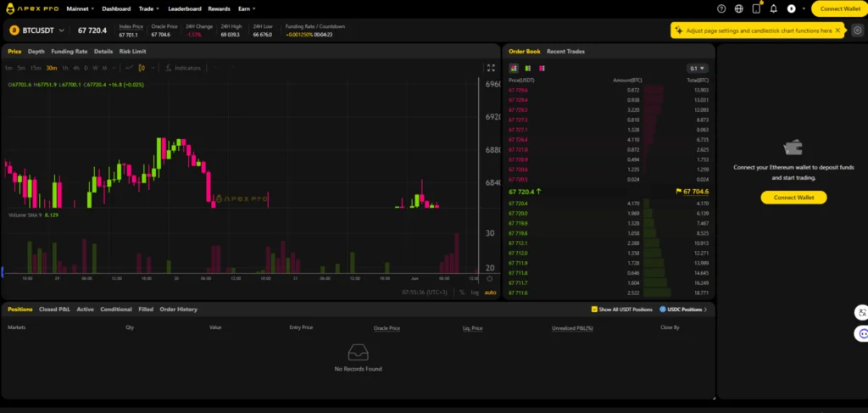The image size is (868, 413).
Task: Click ask price row 67 729.6
Action: point(609,90)
